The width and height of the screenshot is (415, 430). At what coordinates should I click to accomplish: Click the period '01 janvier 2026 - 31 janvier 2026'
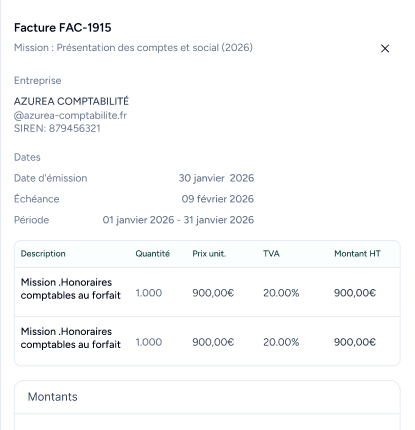tap(178, 220)
